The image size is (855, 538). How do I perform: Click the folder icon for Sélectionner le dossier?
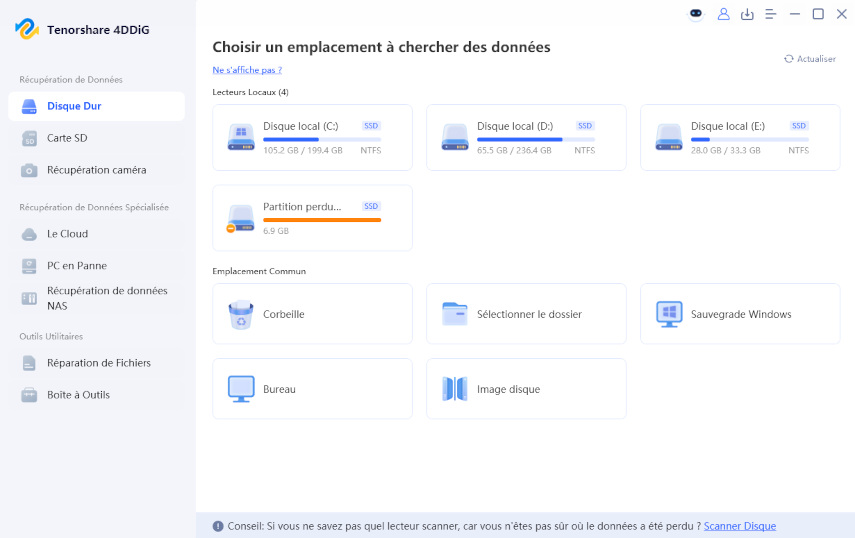click(x=455, y=314)
